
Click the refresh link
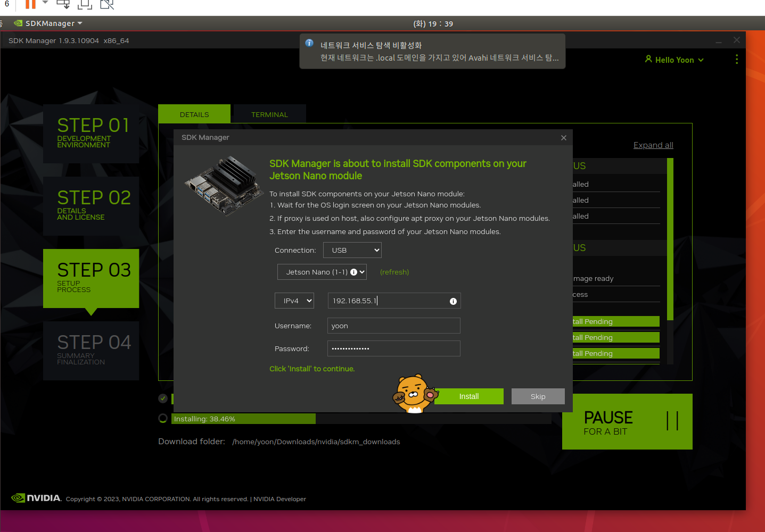tap(394, 272)
